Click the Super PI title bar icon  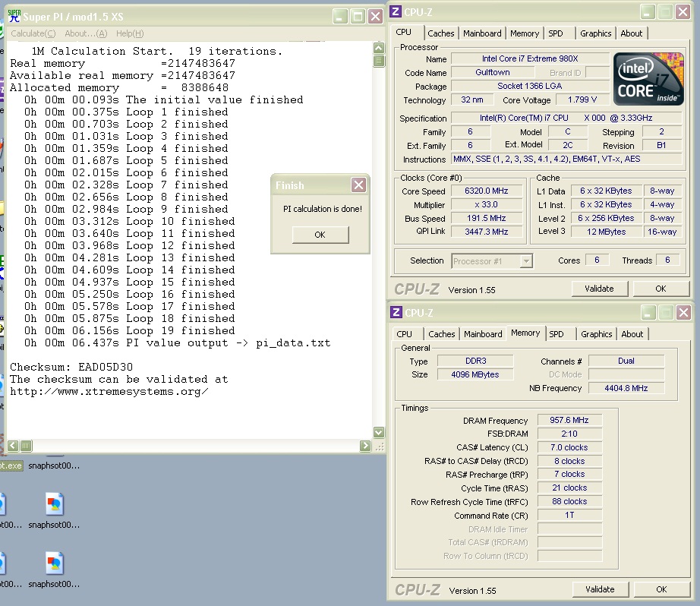[x=14, y=16]
